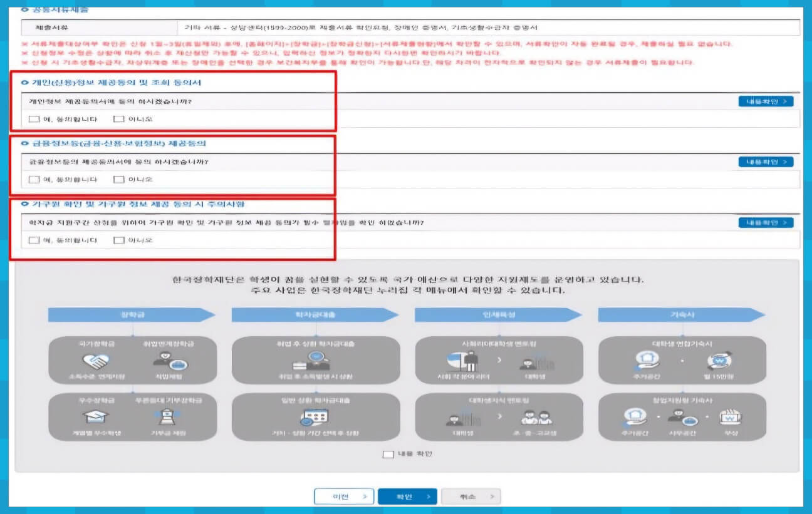Click bullet icon beside 가구원 확인 heading
Screen dimensions: 812x514
[24, 204]
